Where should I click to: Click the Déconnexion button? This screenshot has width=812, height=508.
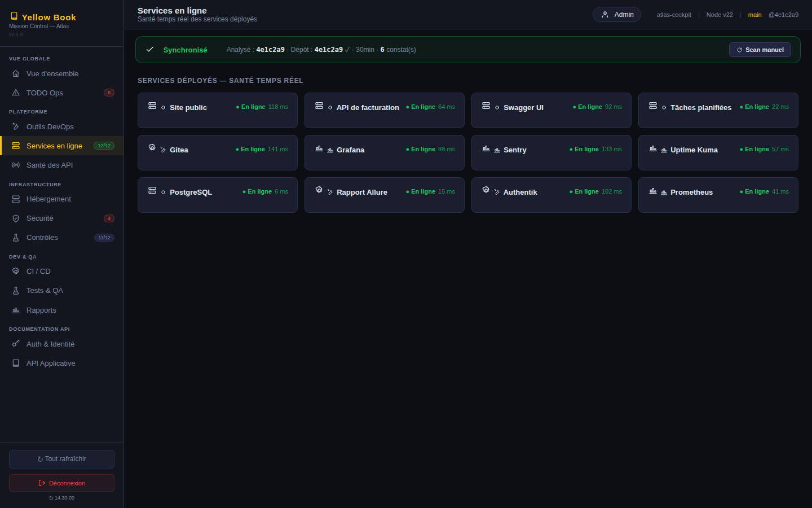(x=61, y=483)
